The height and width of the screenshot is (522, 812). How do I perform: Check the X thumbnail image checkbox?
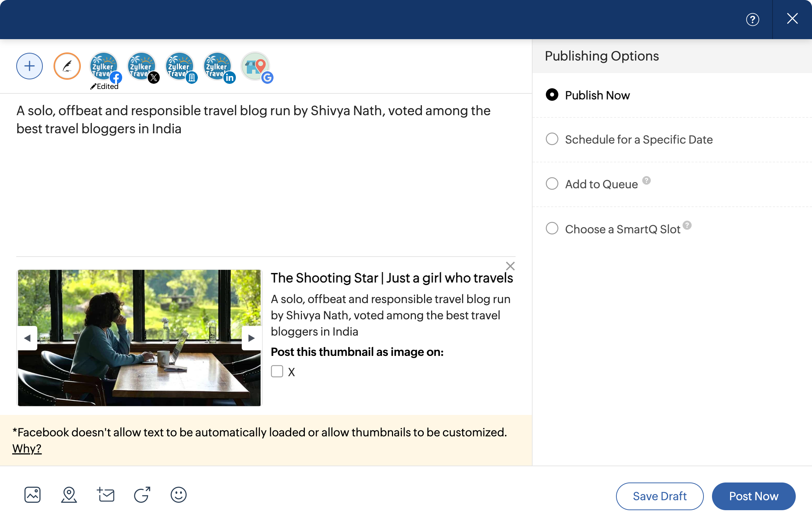pyautogui.click(x=277, y=371)
